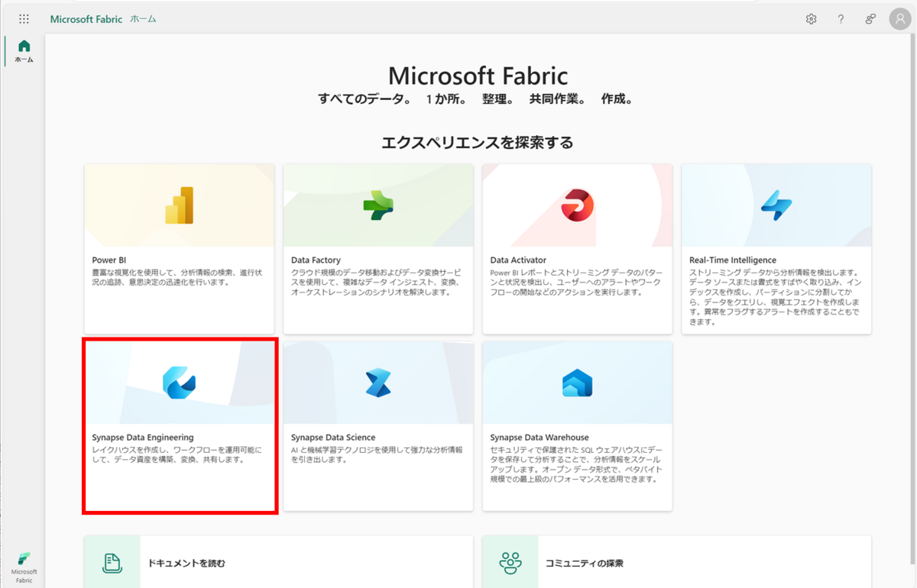Click the Power BI description text
Viewport: 917px width, 588px height.
tap(178, 277)
